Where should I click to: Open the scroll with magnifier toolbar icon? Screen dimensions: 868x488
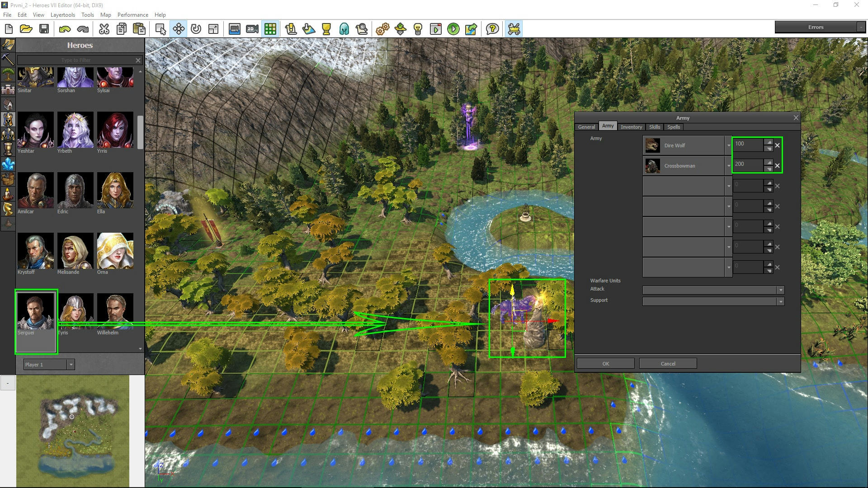[x=362, y=29]
